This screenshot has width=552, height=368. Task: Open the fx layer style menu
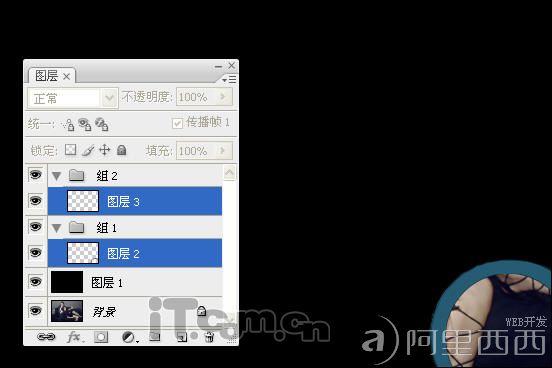click(x=75, y=337)
